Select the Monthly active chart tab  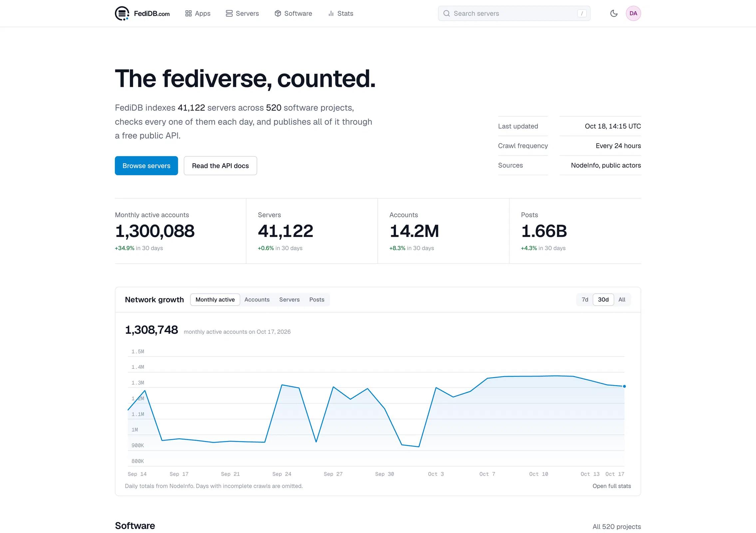[x=215, y=299]
